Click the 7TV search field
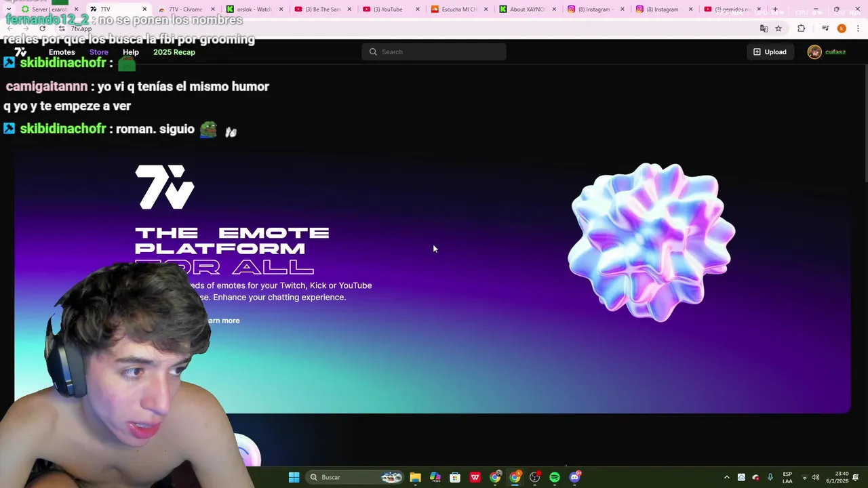The image size is (868, 488). click(x=434, y=52)
